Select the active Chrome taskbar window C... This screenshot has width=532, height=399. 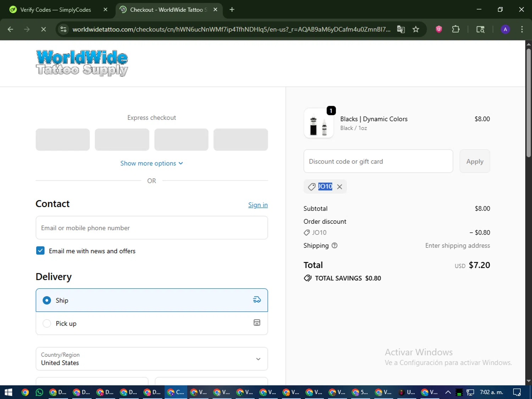tap(176, 392)
